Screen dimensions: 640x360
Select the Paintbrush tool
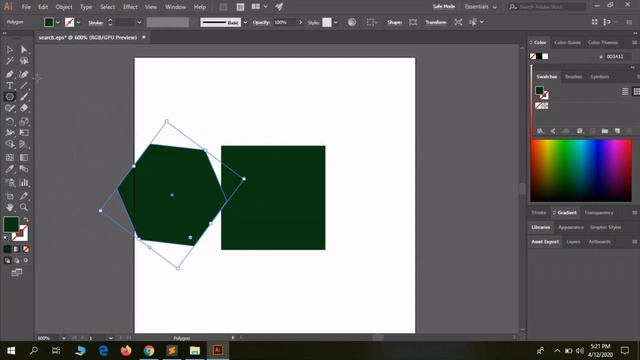point(24,97)
